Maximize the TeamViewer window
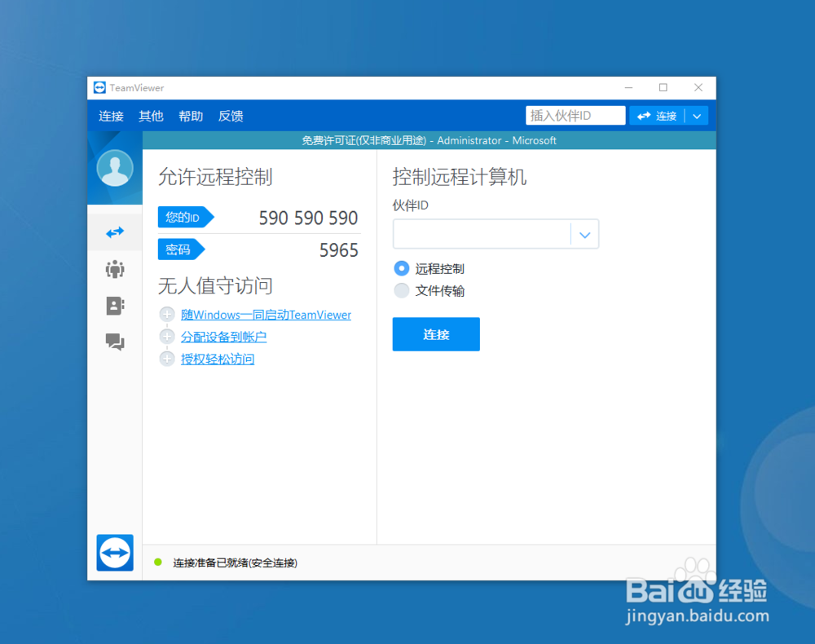Image resolution: width=815 pixels, height=644 pixels. click(663, 88)
